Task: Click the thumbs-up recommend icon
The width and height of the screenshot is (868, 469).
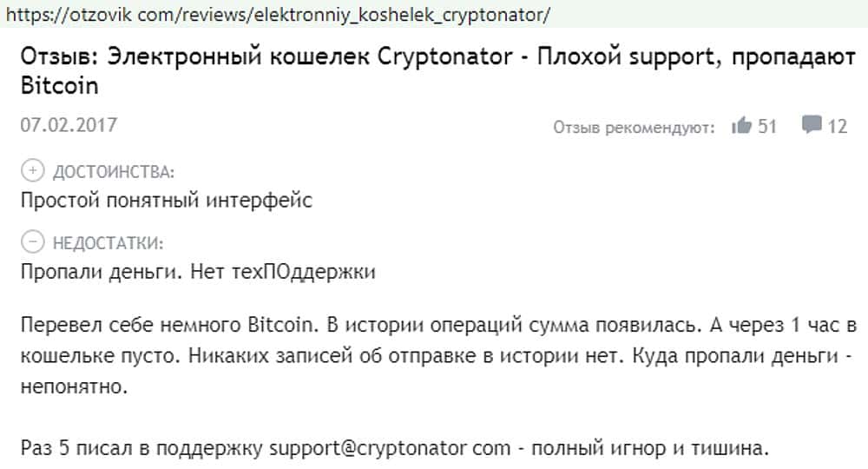Action: point(740,126)
